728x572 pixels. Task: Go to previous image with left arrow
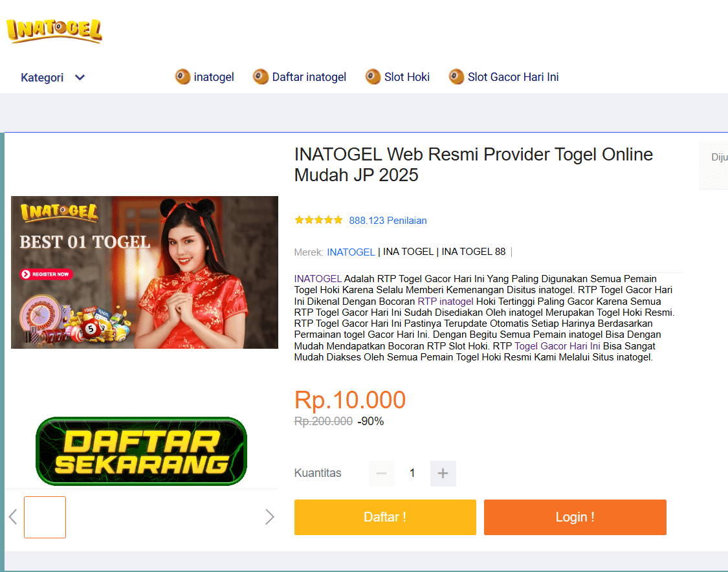pyautogui.click(x=13, y=517)
